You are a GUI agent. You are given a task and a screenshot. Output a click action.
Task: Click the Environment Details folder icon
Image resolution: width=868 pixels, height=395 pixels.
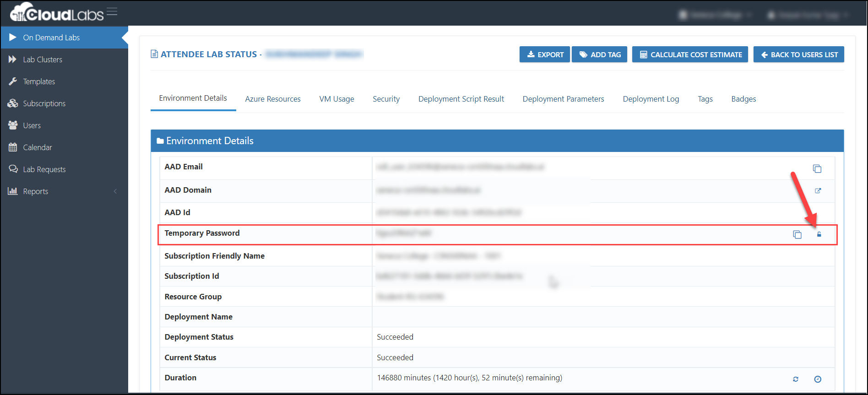[160, 141]
